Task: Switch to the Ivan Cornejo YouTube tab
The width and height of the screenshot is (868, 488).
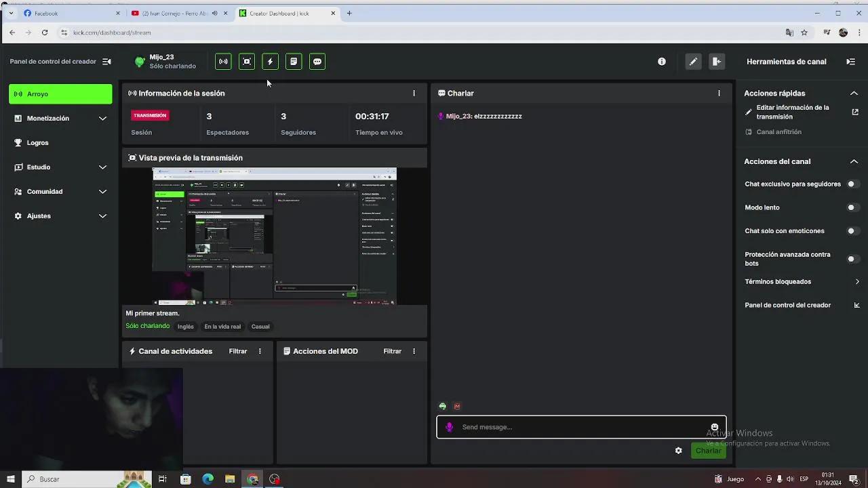Action: 179,13
